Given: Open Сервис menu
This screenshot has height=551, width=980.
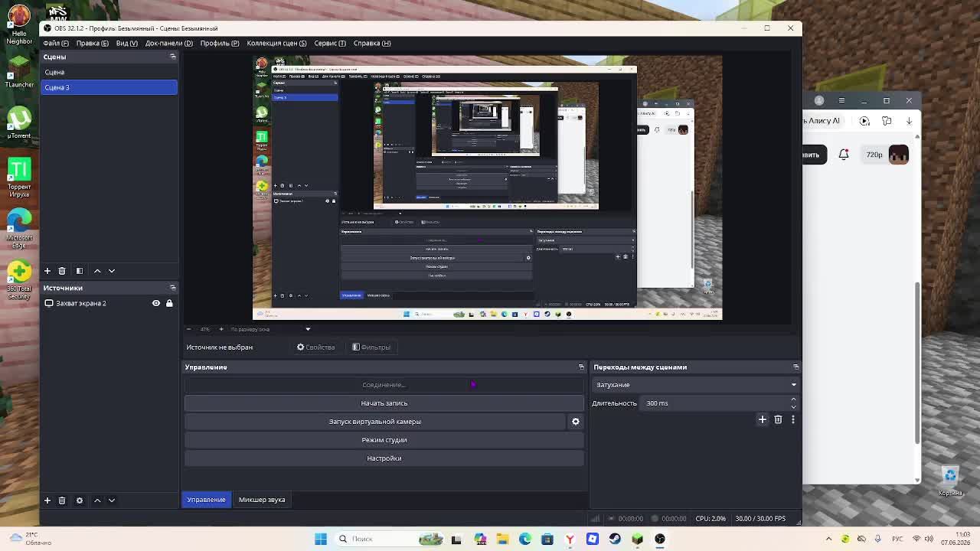Looking at the screenshot, I should tap(330, 43).
